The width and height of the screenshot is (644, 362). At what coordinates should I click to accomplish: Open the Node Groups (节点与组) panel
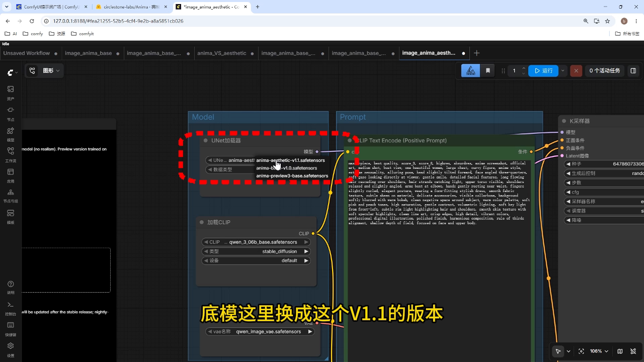[x=10, y=196]
